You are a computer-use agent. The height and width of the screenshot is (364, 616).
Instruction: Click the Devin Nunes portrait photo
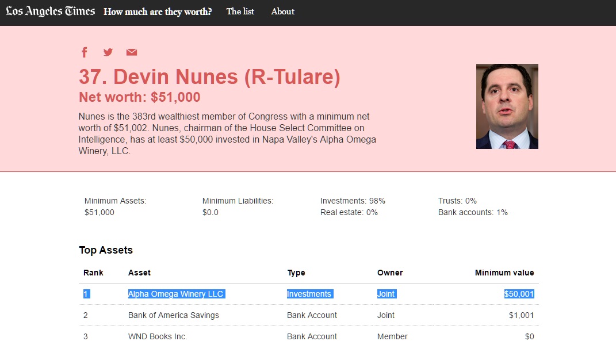[x=507, y=106]
